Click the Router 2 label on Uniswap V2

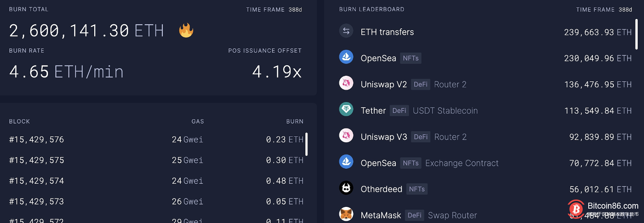point(450,84)
